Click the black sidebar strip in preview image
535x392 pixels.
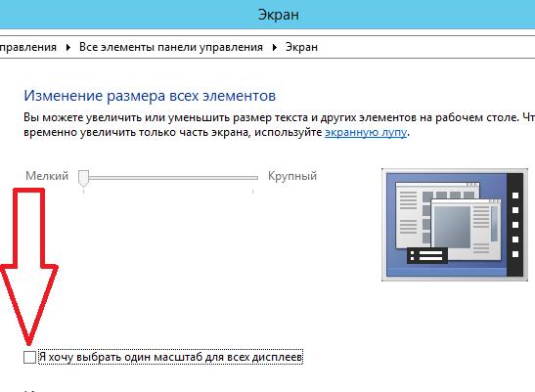pos(514,225)
